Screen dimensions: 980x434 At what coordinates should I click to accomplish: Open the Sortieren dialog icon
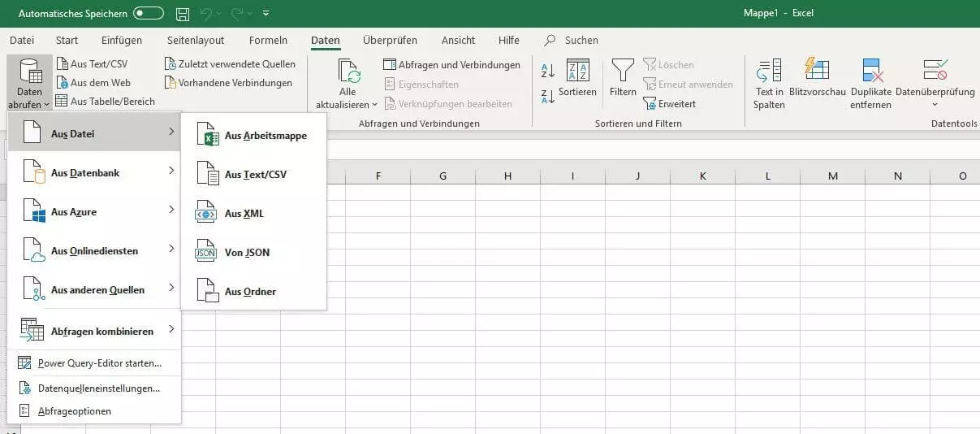coord(577,70)
